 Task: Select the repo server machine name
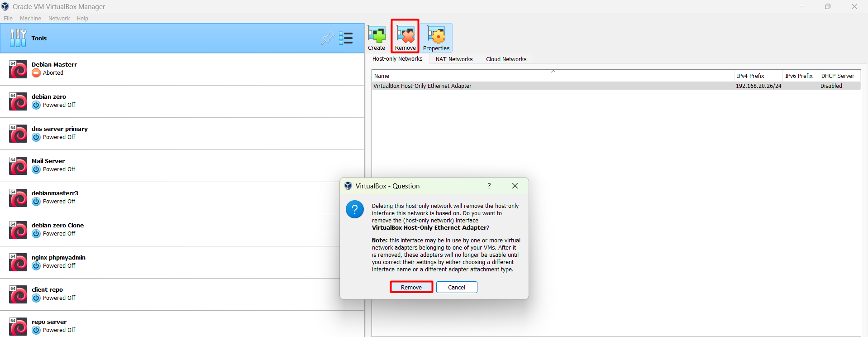[x=49, y=322]
